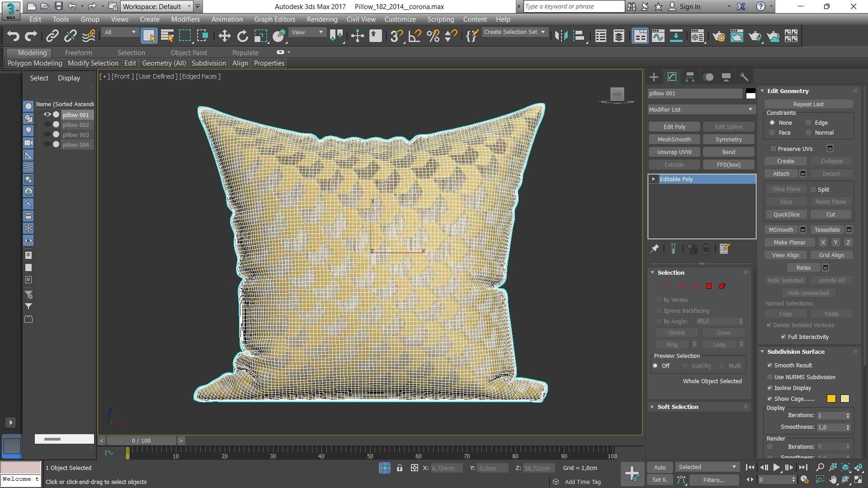The height and width of the screenshot is (488, 868).
Task: Enable Split checkbox
Action: [x=814, y=189]
